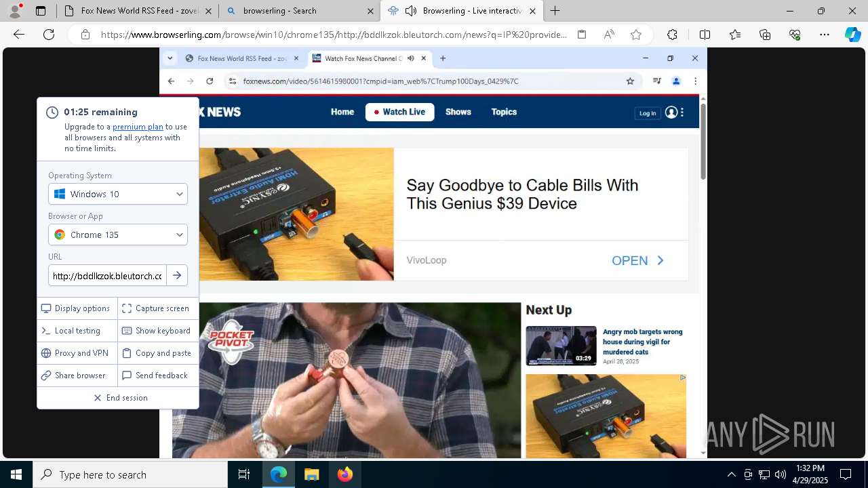Viewport: 868px width, 488px height.
Task: Open the ad's OPEN link
Action: [x=638, y=261]
